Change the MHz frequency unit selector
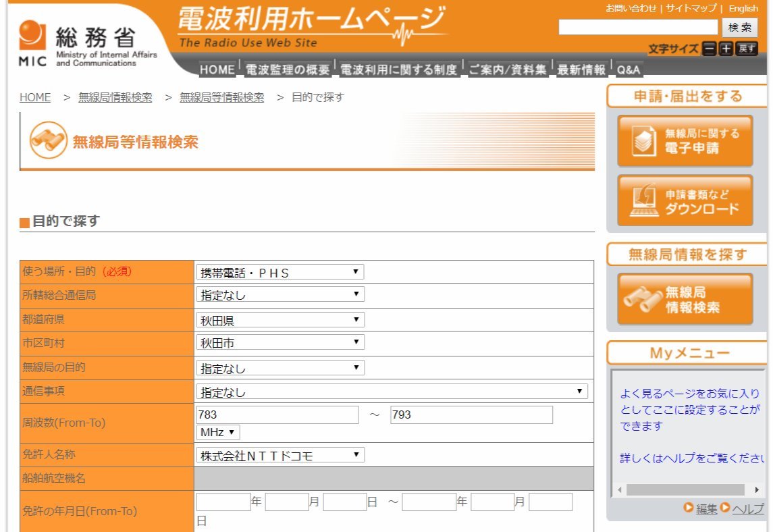This screenshot has width=773, height=532. tap(217, 432)
